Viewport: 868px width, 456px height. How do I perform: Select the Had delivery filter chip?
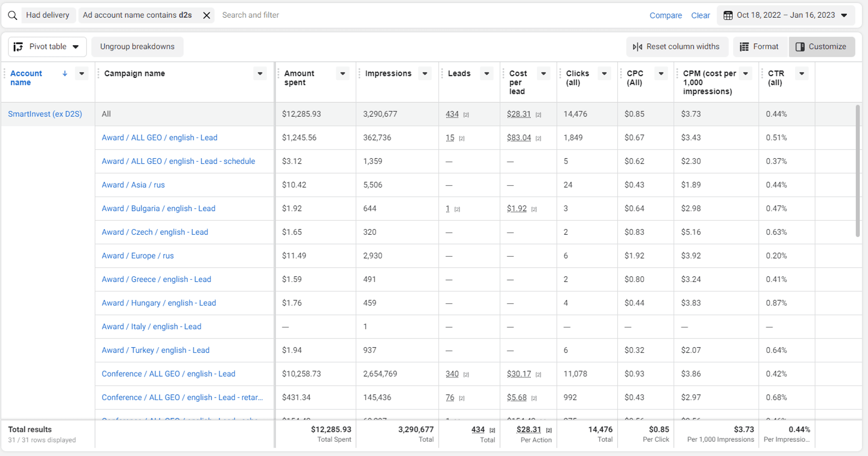click(x=48, y=15)
